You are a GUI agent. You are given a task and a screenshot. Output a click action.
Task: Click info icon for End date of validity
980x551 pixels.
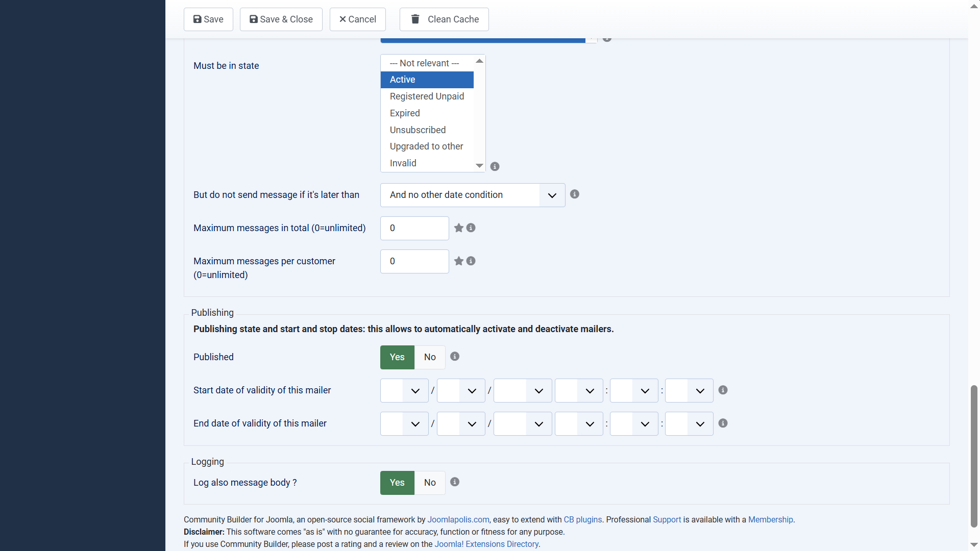click(723, 423)
